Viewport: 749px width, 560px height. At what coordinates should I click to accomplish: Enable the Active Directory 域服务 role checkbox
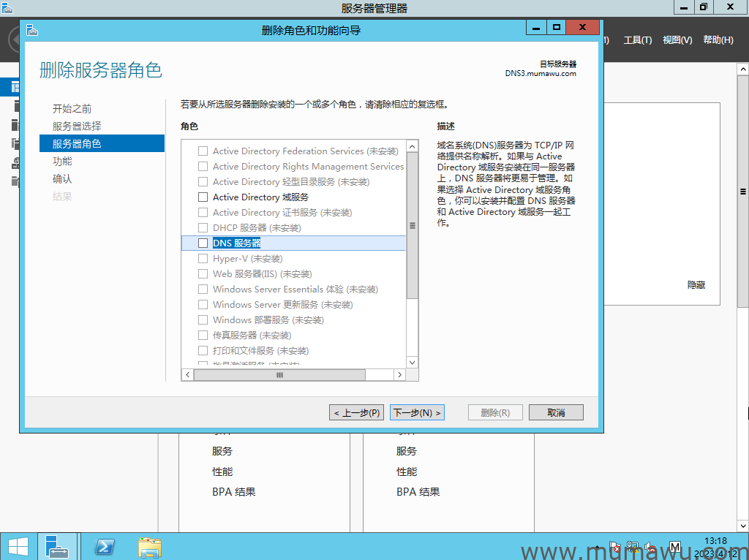point(203,197)
